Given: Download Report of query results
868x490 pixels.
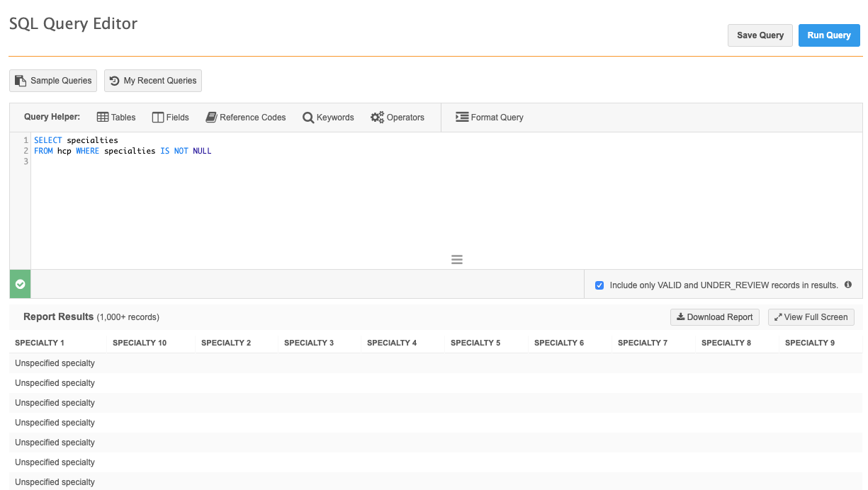Looking at the screenshot, I should [x=714, y=317].
